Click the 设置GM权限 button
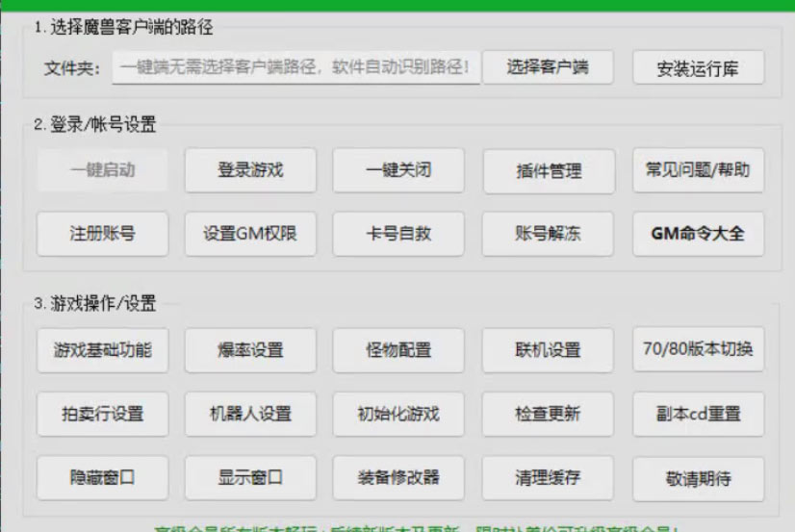 point(250,234)
